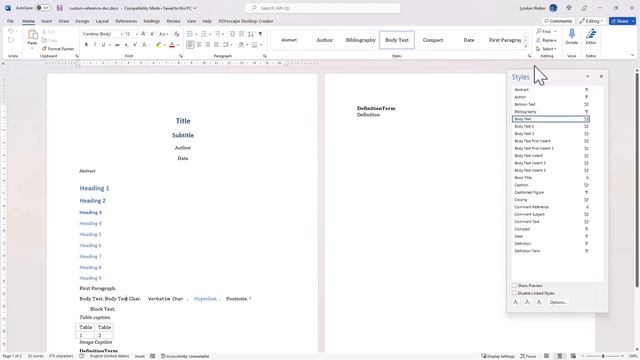Select Definition Term in Styles list
The width and height of the screenshot is (640, 360).
coord(551,251)
